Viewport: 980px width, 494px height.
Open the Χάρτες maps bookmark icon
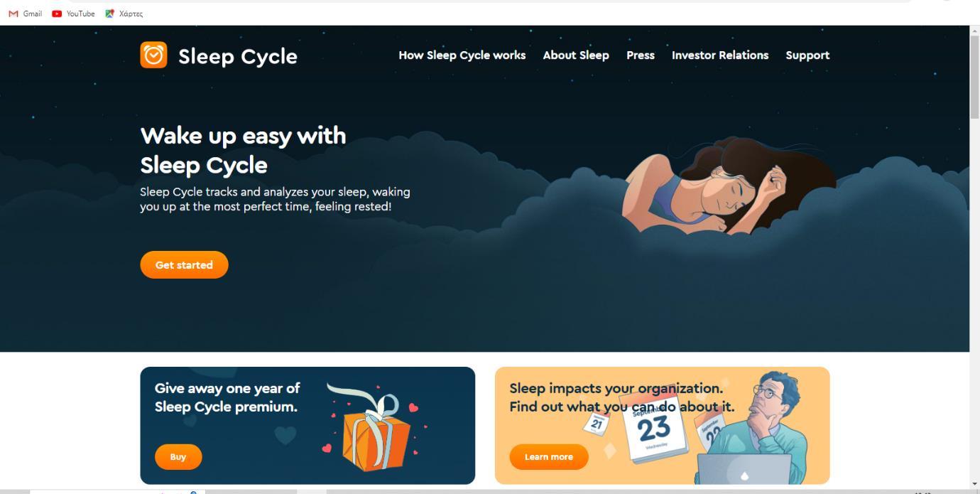(x=109, y=14)
